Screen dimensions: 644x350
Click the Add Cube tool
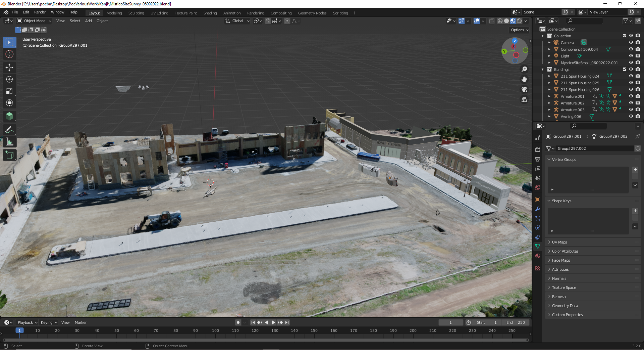pos(9,155)
